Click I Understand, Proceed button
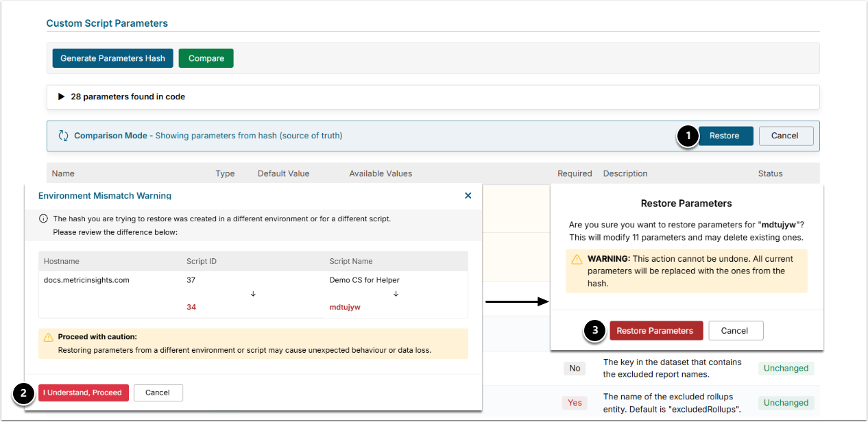Image resolution: width=868 pixels, height=422 pixels. pyautogui.click(x=84, y=393)
